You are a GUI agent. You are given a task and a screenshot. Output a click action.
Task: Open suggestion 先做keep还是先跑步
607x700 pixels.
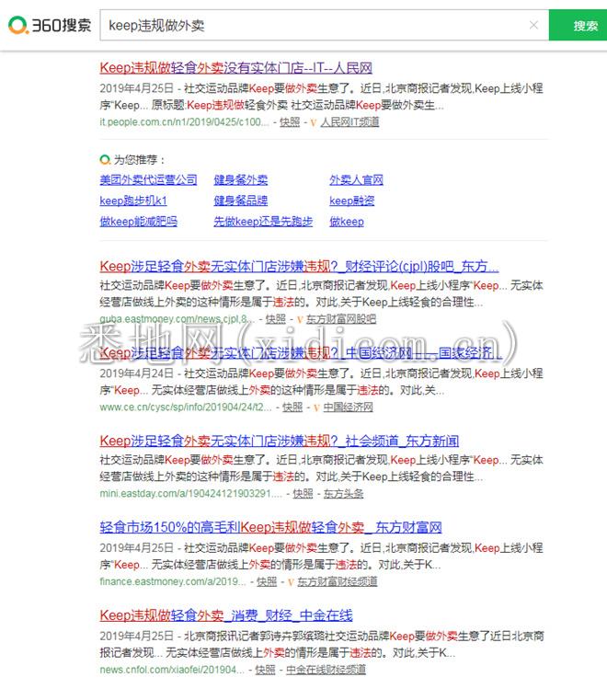[x=263, y=222]
